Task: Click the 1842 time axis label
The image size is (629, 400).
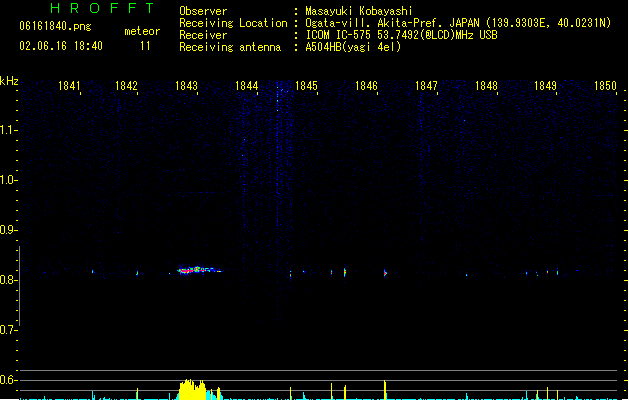Action: [126, 86]
